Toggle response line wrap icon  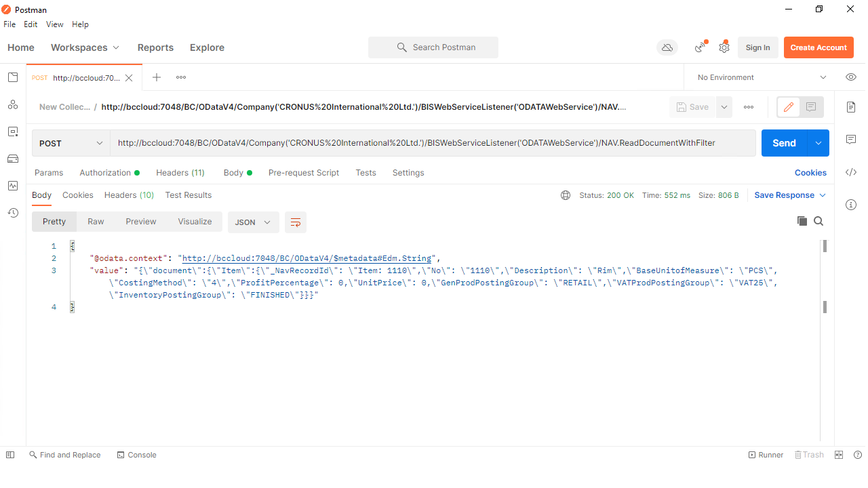296,222
